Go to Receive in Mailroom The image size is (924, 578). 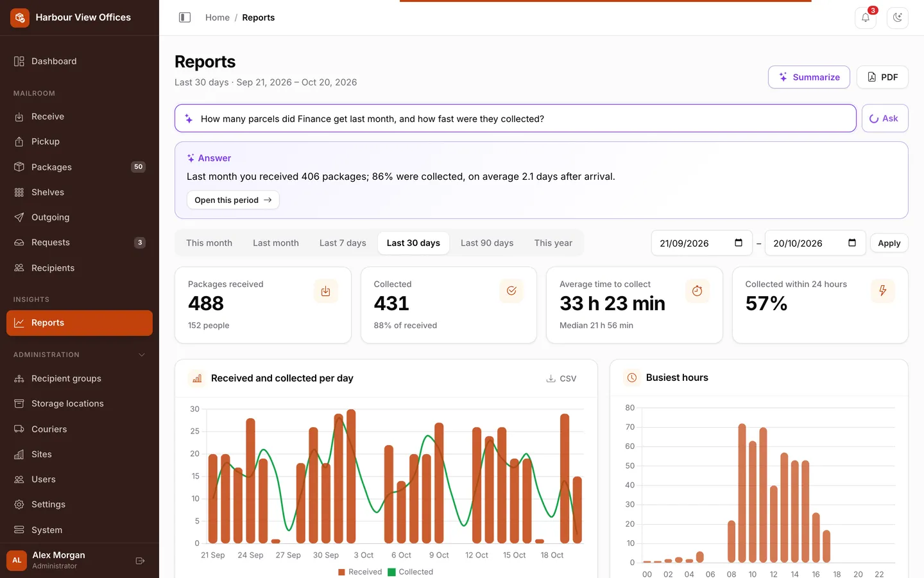tap(80, 116)
